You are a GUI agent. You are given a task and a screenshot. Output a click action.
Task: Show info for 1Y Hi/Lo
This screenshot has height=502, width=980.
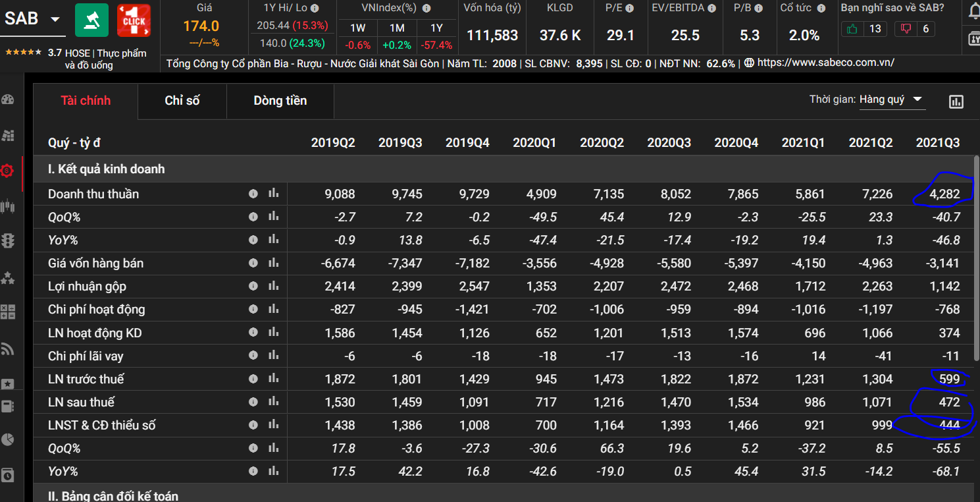(x=315, y=9)
